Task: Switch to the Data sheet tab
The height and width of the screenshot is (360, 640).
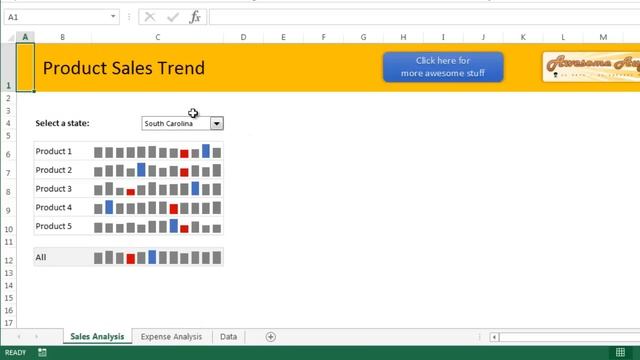Action: tap(229, 337)
